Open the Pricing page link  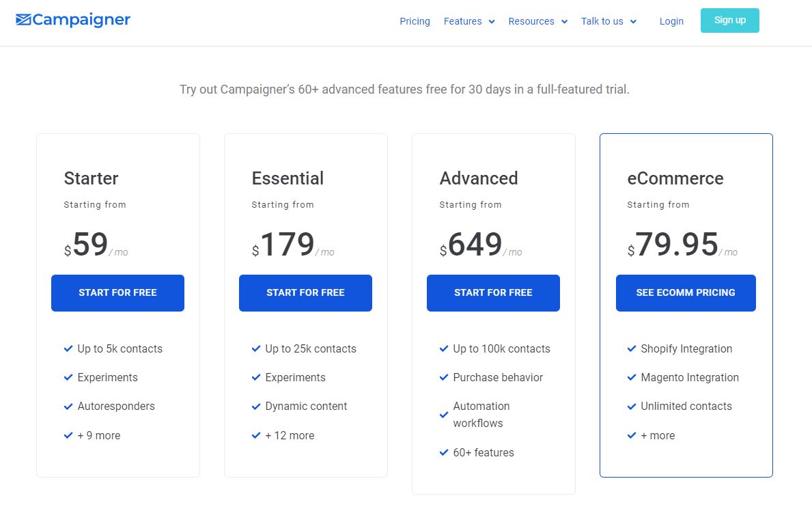click(415, 21)
